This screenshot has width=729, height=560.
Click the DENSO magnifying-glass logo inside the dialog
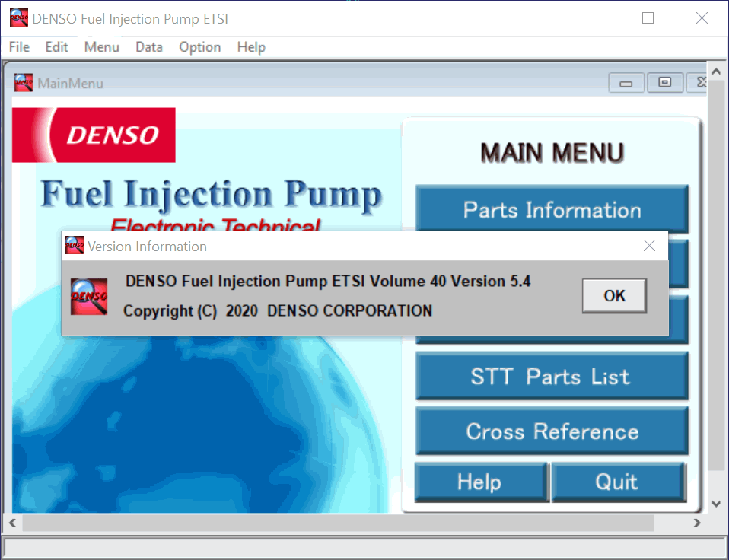point(88,295)
